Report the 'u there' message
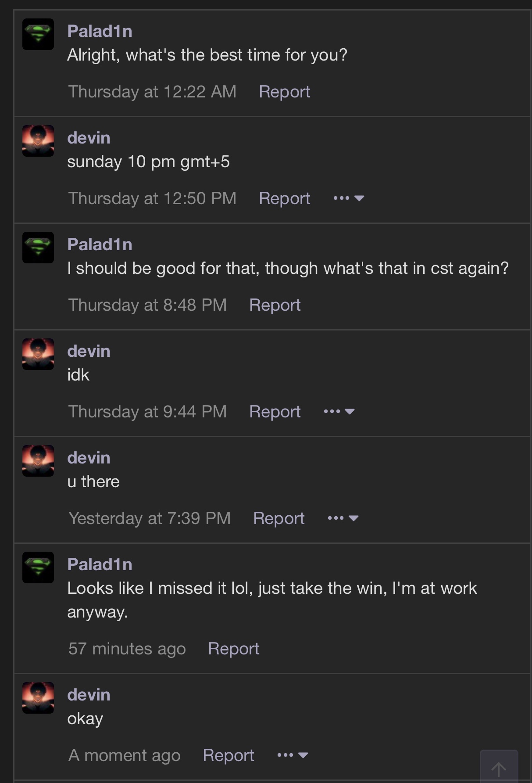532x783 pixels. coord(278,518)
